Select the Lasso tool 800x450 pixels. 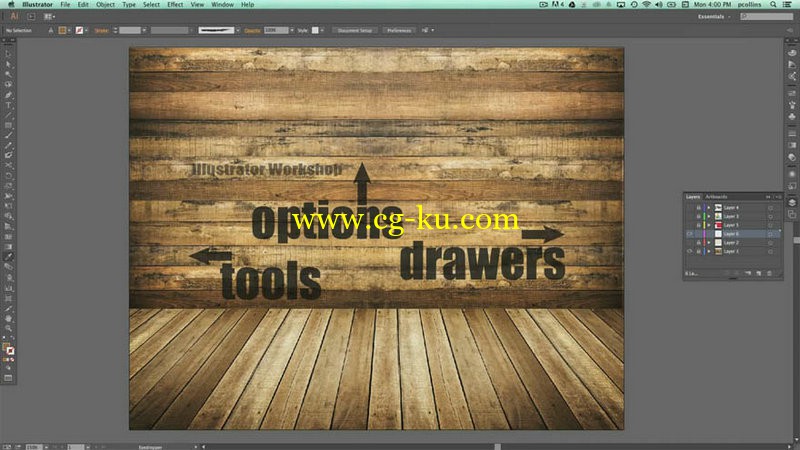(x=8, y=85)
